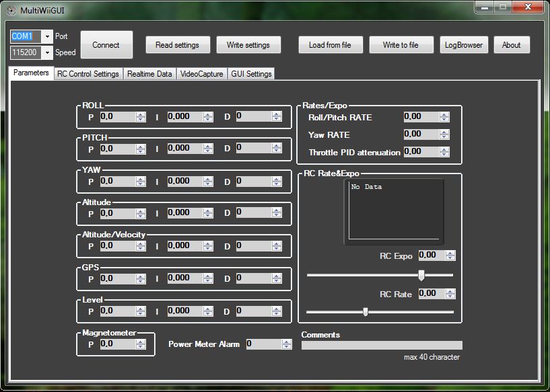Click the Altitude I spinner arrows
This screenshot has width=550, height=392.
click(208, 213)
